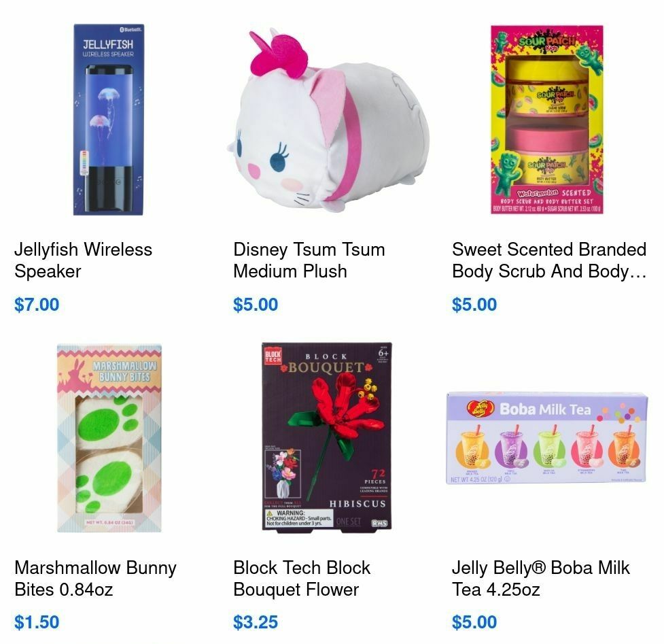Click the $1.50 price for Bunny Bites
This screenshot has width=664, height=644.
point(37,622)
